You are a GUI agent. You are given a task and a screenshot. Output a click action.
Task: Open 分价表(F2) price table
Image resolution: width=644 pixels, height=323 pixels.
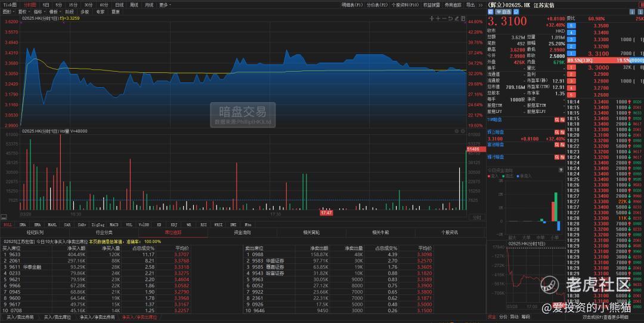click(377, 5)
